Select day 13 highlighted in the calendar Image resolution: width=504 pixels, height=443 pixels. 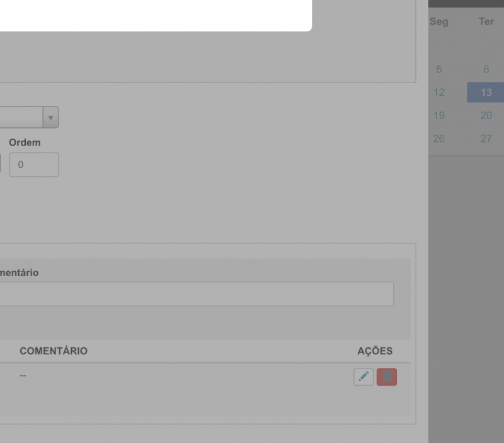(486, 93)
